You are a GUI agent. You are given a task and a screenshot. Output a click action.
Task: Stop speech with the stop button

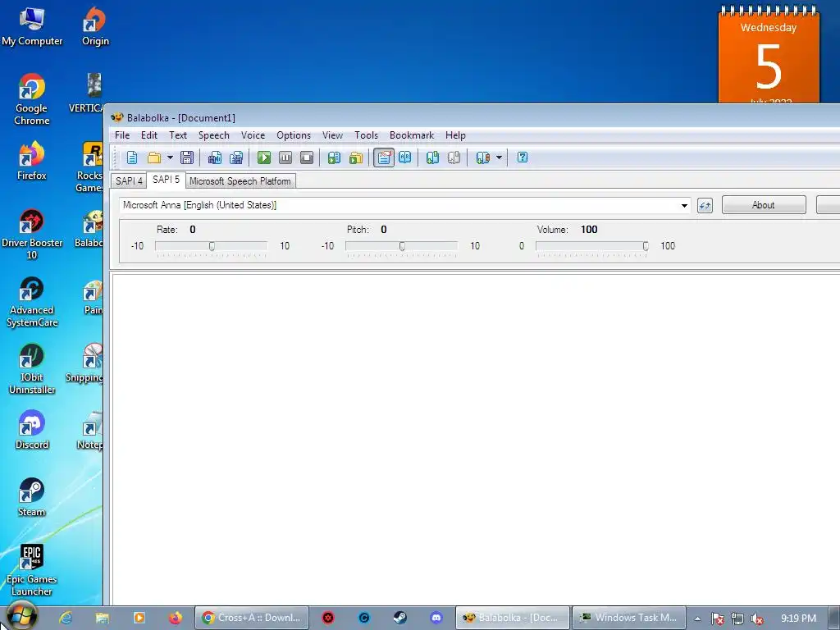(x=307, y=157)
